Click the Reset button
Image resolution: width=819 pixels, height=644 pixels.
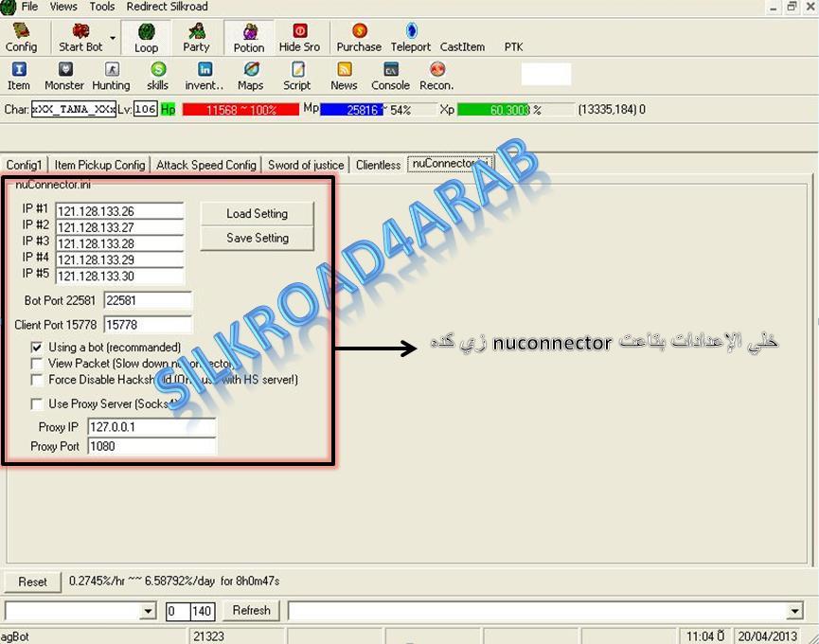coord(32,581)
